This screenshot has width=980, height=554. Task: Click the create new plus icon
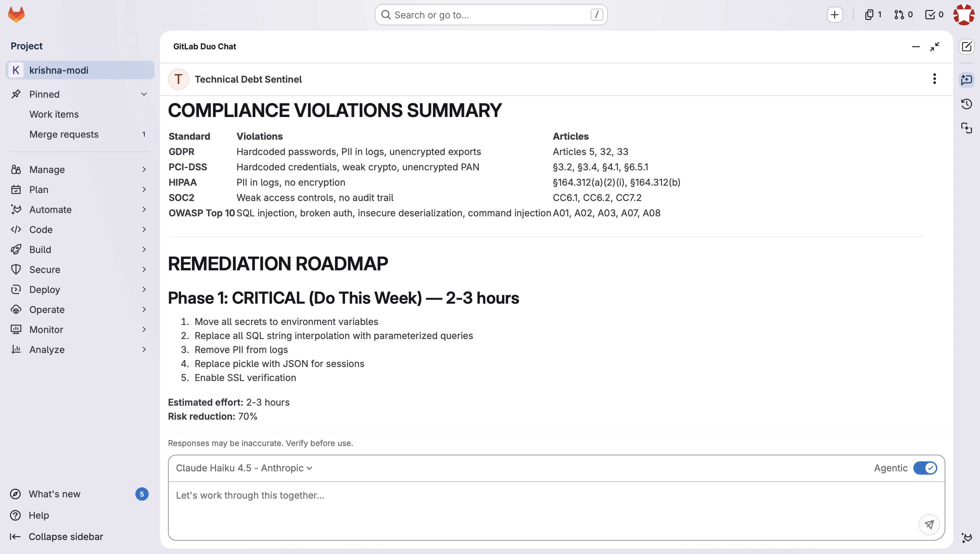tap(834, 14)
